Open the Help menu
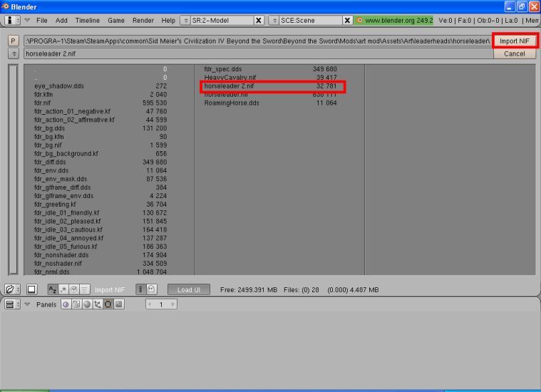This screenshot has height=392, width=541. pos(168,21)
